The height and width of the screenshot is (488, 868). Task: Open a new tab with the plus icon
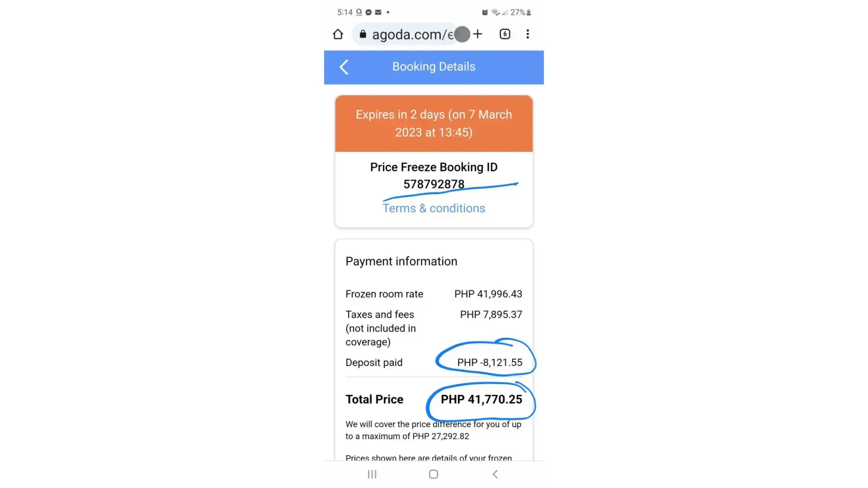pos(477,34)
